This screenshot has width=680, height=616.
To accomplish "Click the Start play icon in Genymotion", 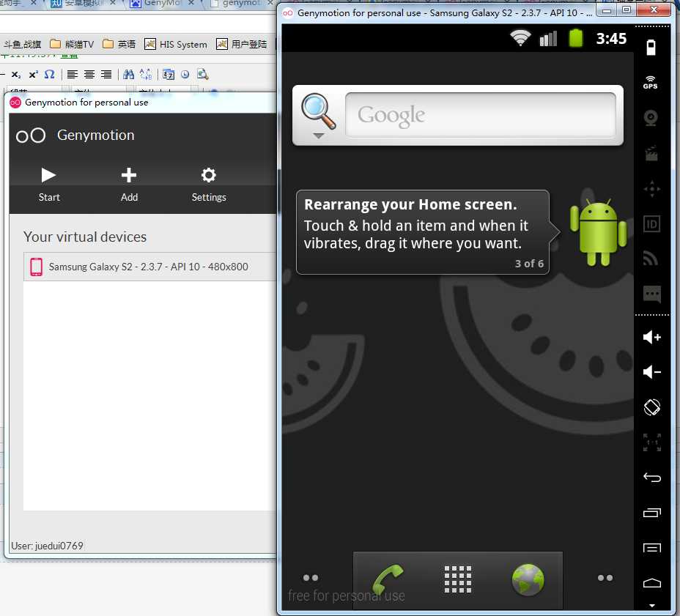I will tap(48, 175).
